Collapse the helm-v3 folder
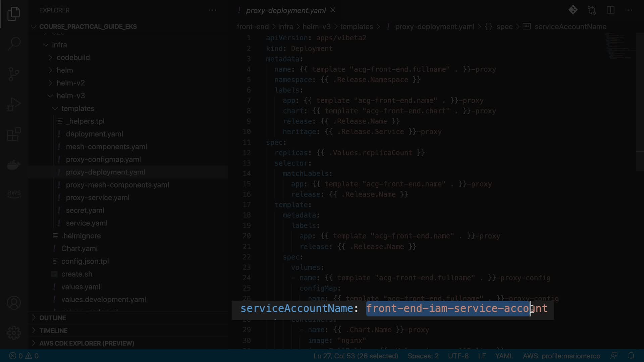 (70, 96)
